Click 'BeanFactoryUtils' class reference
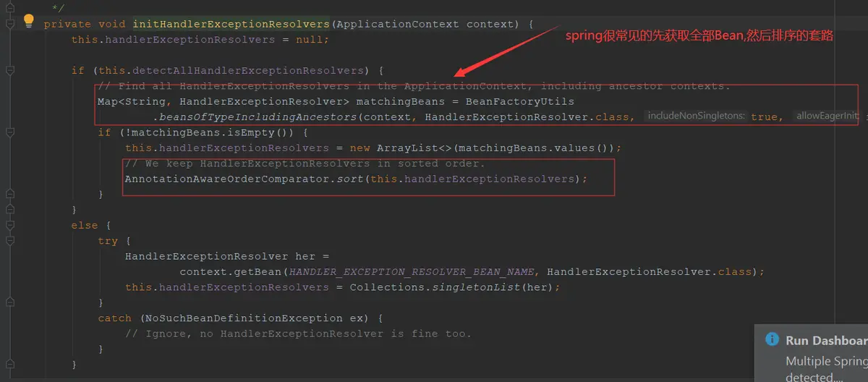The height and width of the screenshot is (382, 868). (x=520, y=101)
